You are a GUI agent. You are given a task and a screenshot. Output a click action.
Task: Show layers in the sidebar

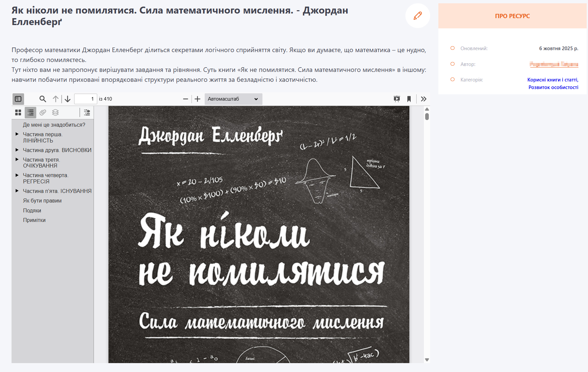click(x=55, y=112)
